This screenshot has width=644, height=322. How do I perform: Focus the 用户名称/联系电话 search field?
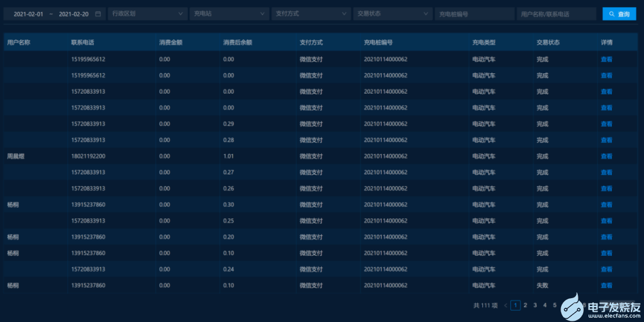pyautogui.click(x=556, y=14)
